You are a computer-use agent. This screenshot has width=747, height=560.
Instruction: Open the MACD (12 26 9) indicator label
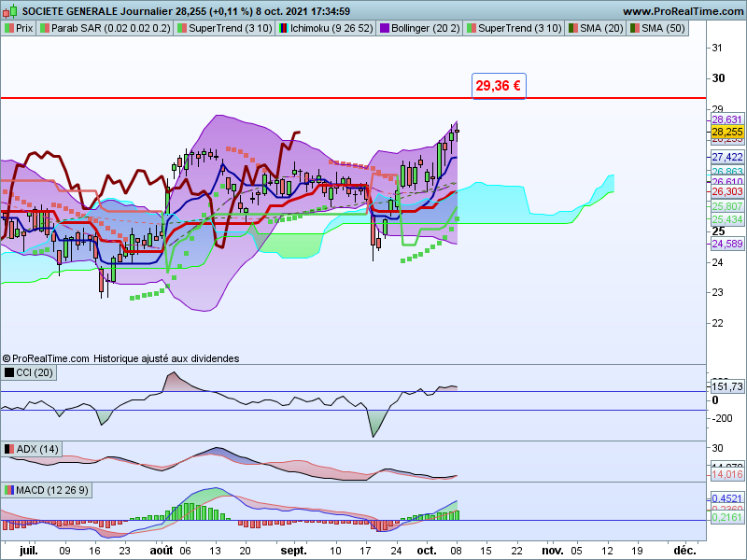tap(47, 490)
